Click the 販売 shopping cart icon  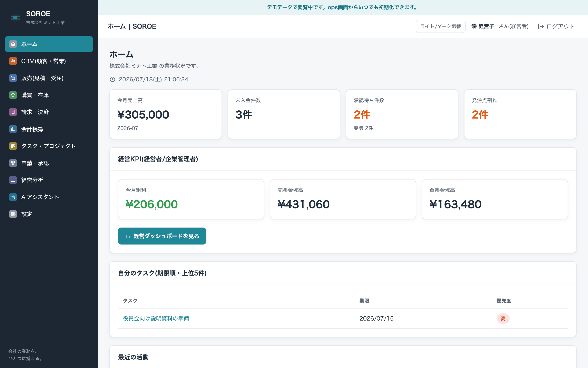(x=13, y=78)
